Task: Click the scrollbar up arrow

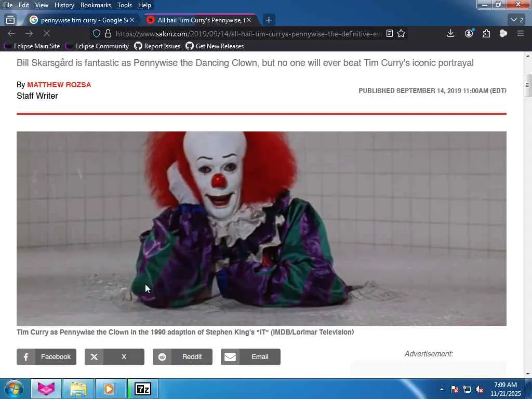Action: [528, 56]
